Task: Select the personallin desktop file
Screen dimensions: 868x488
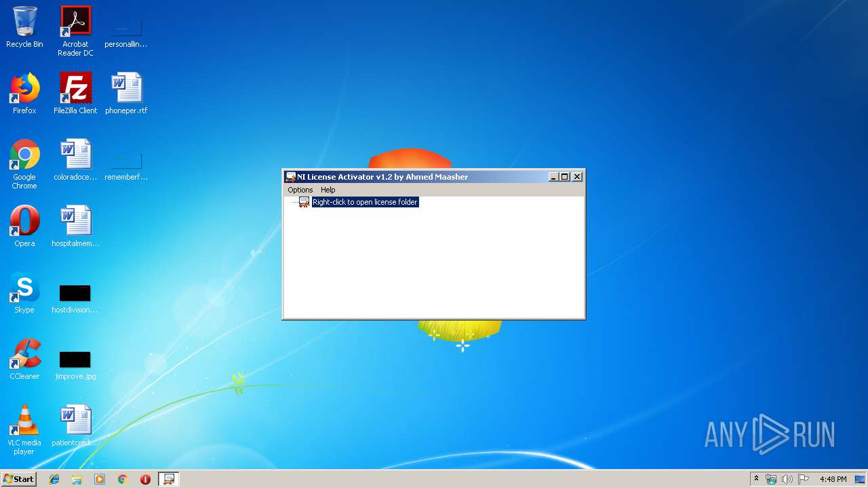Action: pos(126,34)
